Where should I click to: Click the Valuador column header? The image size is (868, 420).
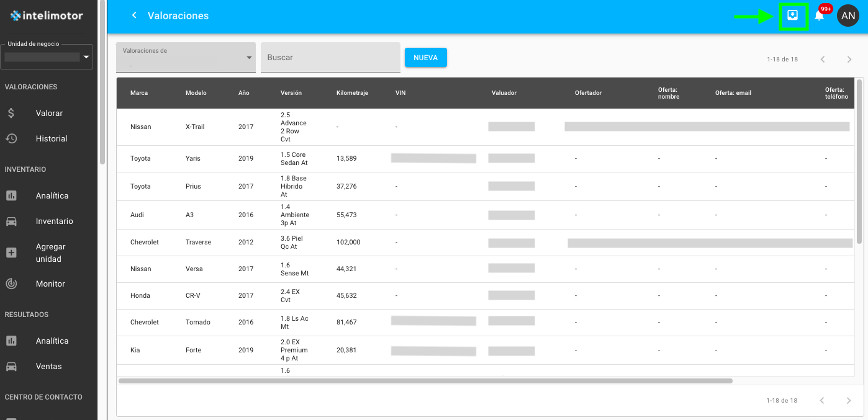point(504,93)
